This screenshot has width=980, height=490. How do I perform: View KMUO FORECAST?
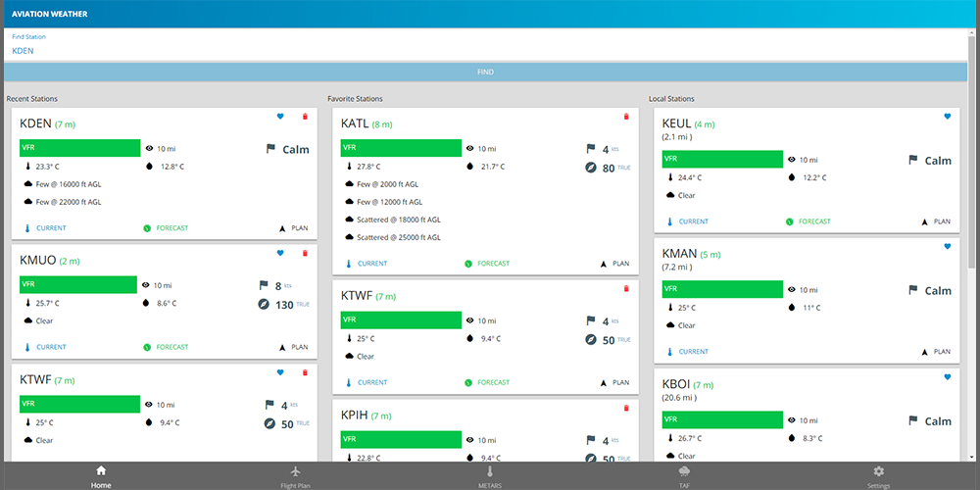click(x=166, y=347)
